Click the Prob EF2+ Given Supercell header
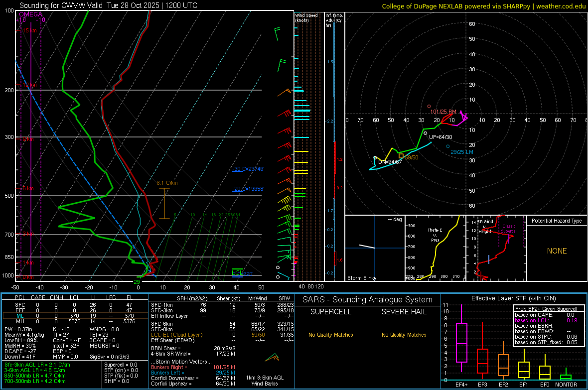The image size is (588, 390). coord(546,309)
